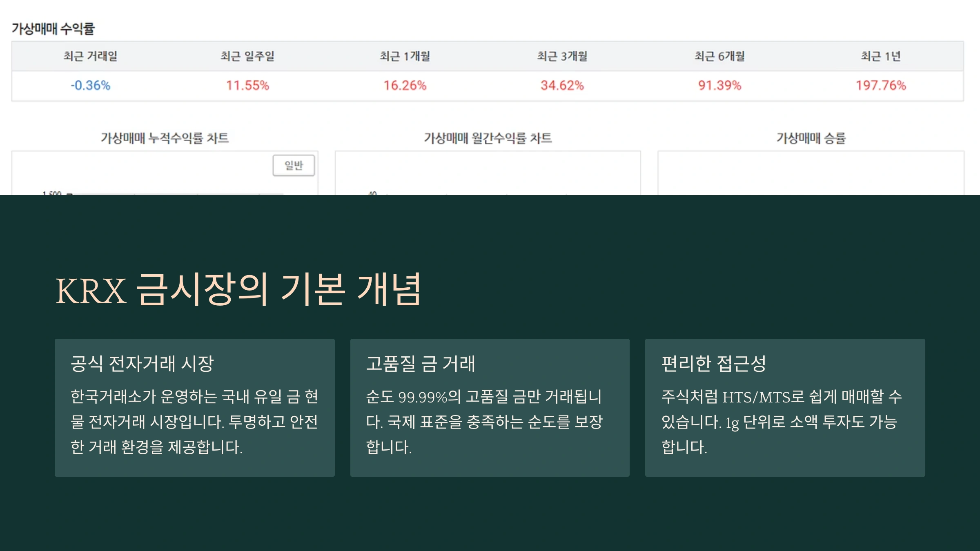This screenshot has height=551, width=980.
Task: Click the 91.39% six-month return value
Action: coord(719,85)
